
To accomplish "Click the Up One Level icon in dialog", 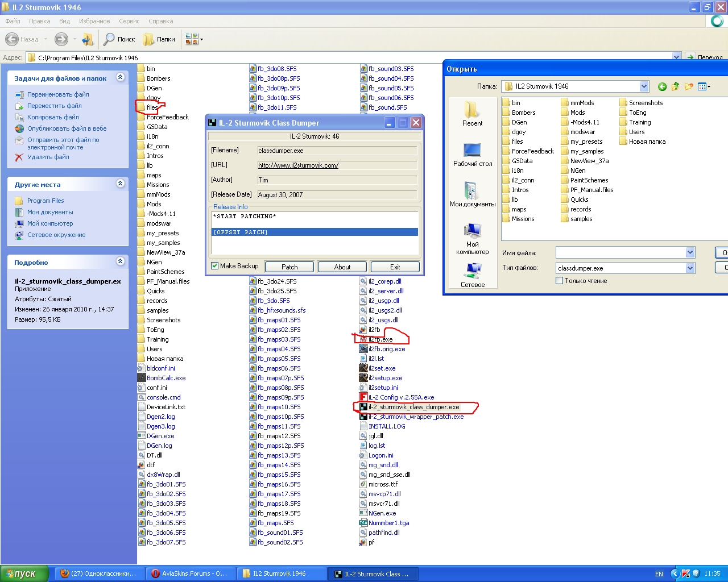I will [x=675, y=86].
